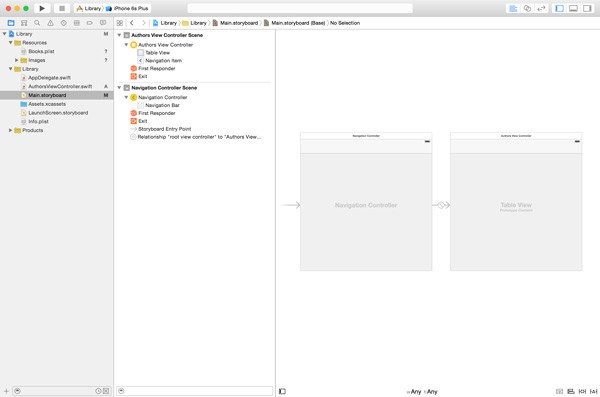The height and width of the screenshot is (397, 600).
Task: Open Resolve Auto Layout Issues tool
Action: pyautogui.click(x=593, y=391)
